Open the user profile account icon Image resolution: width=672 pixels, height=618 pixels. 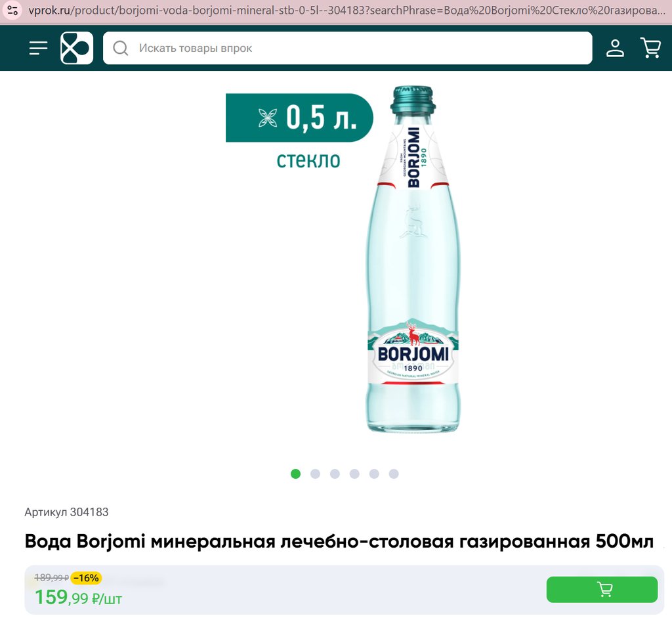[615, 48]
